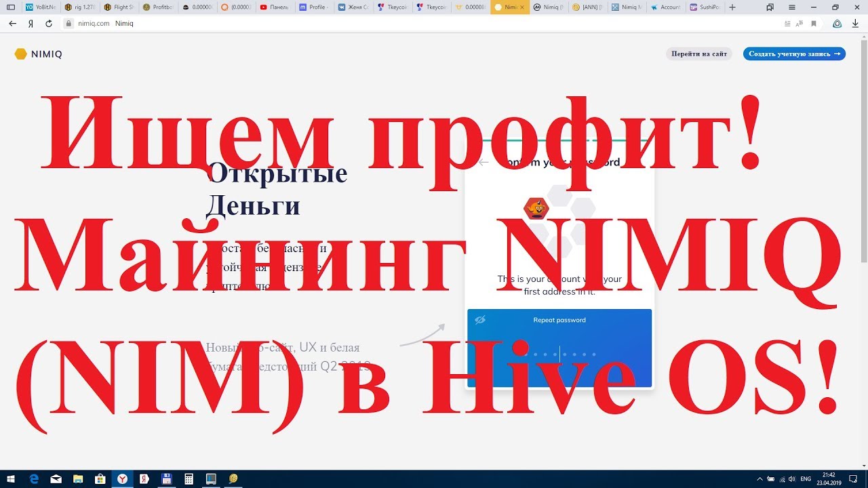Switch to the Profitbo tab
Viewport: 868px width, 488px height.
157,7
